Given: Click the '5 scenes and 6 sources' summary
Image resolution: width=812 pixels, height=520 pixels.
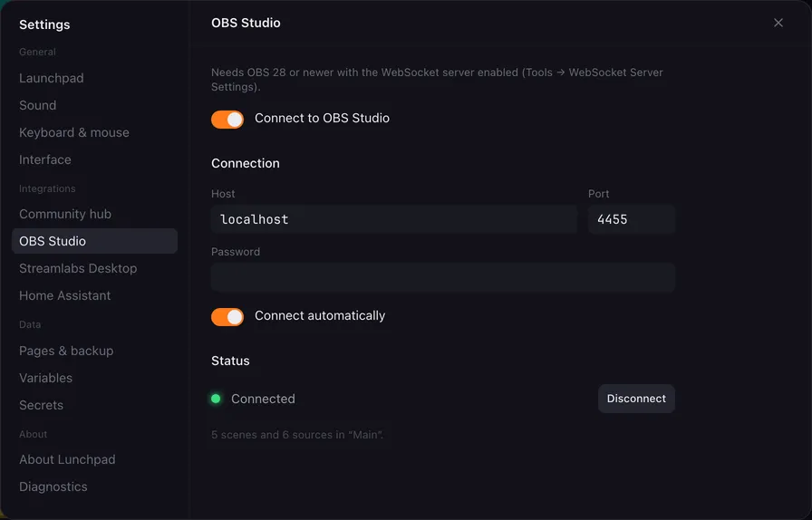Looking at the screenshot, I should click(297, 435).
